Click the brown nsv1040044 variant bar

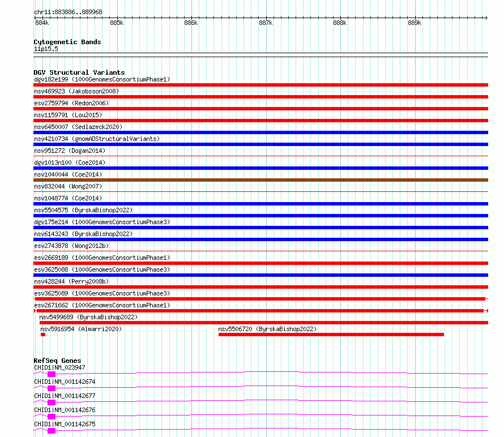pyautogui.click(x=260, y=180)
